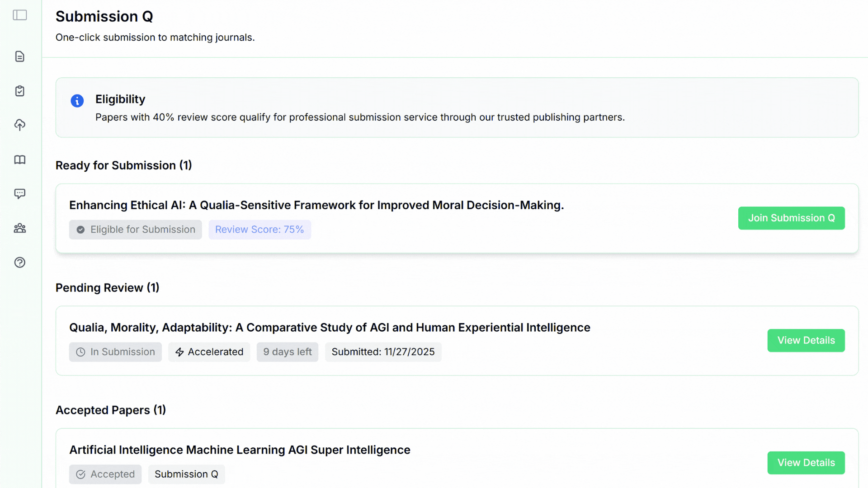Click the Review Score: 75% badge

(259, 230)
